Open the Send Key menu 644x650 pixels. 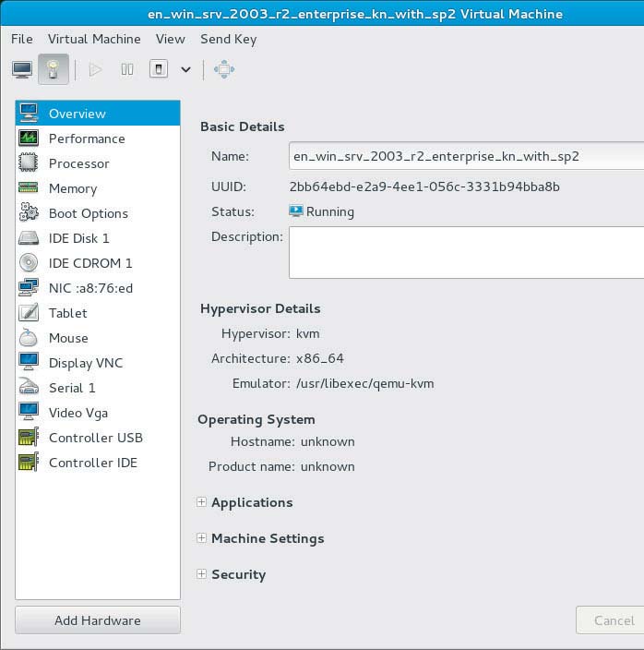(229, 40)
